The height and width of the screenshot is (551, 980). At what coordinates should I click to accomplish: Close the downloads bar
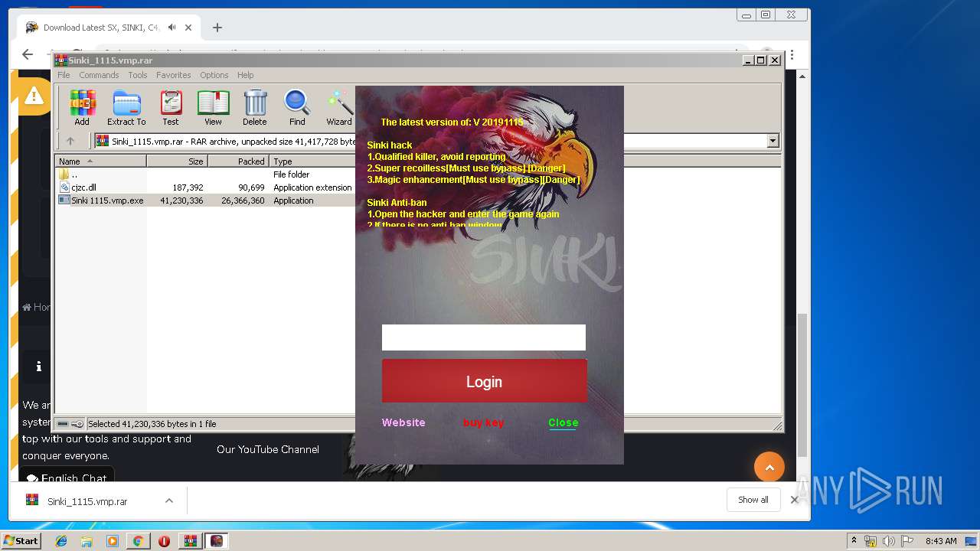[x=795, y=500]
